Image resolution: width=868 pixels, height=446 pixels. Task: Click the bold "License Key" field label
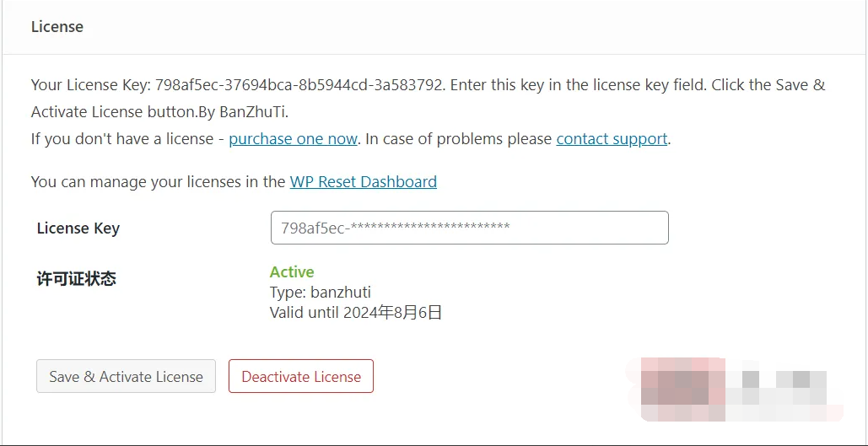tap(78, 228)
